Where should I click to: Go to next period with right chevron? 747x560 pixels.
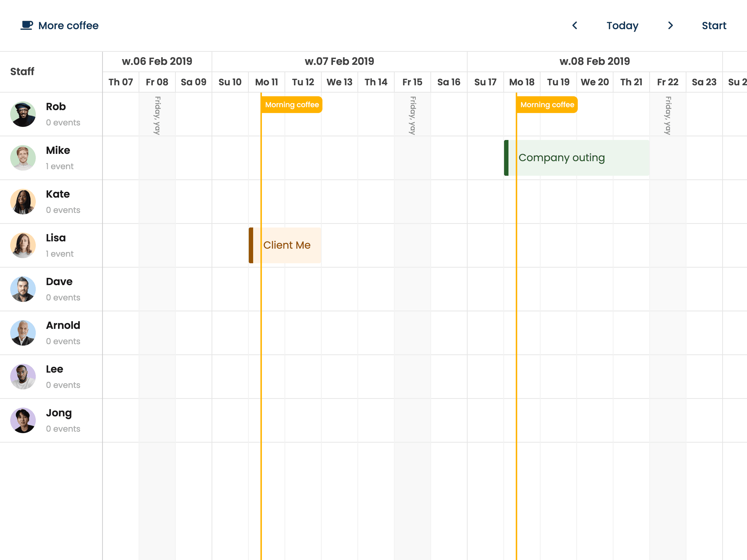(670, 26)
